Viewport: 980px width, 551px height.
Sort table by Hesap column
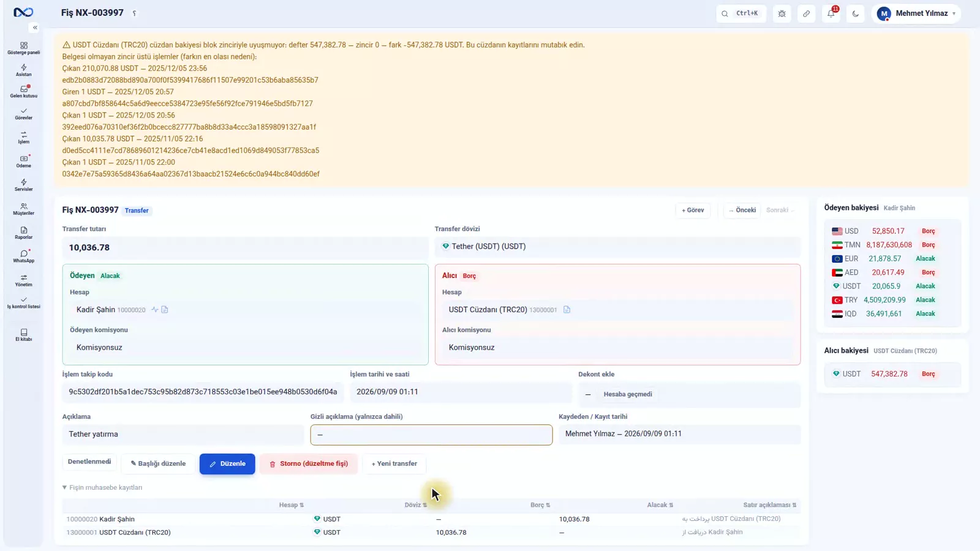pyautogui.click(x=291, y=505)
